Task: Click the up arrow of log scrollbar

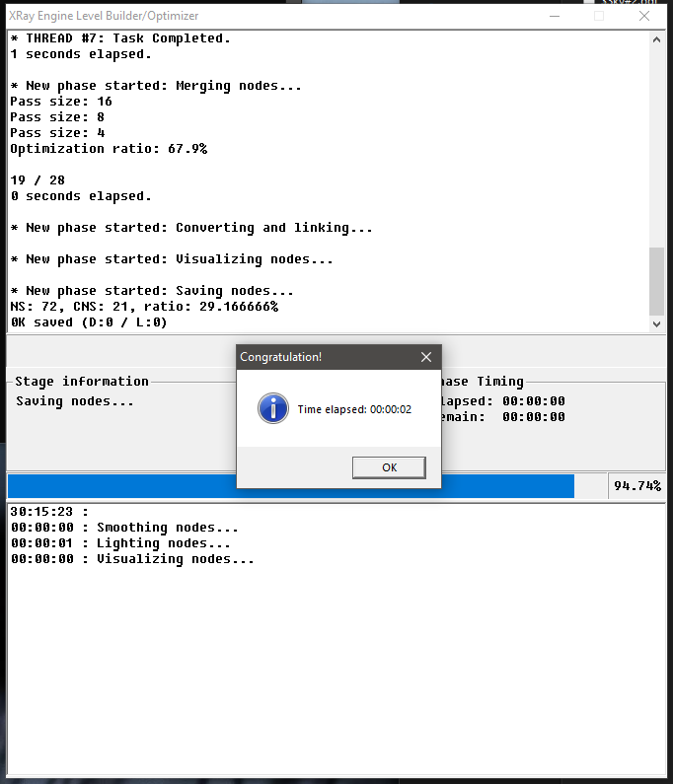Action: tap(656, 39)
